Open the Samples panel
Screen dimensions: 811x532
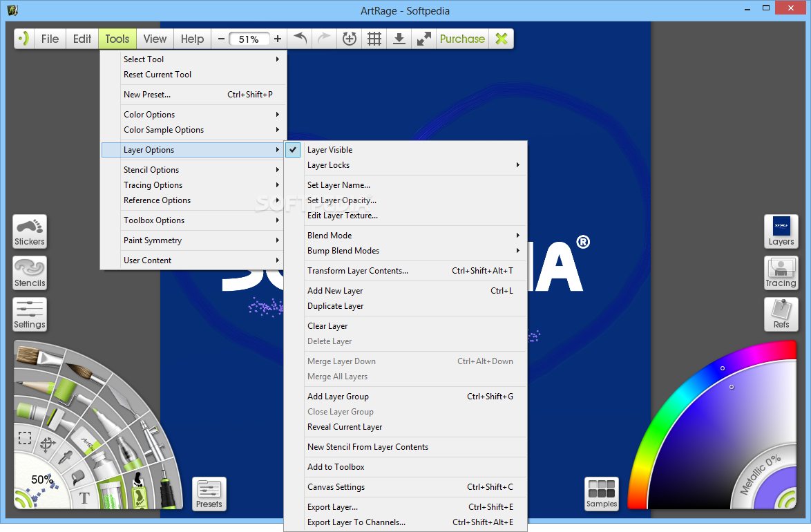pos(602,494)
